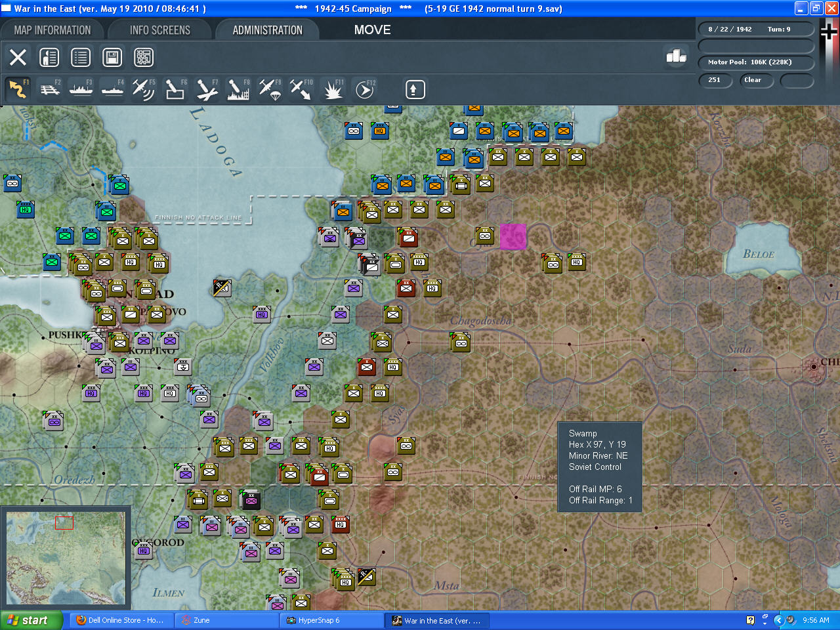
Task: Click the up-arrow box toolbar icon
Action: 415,89
